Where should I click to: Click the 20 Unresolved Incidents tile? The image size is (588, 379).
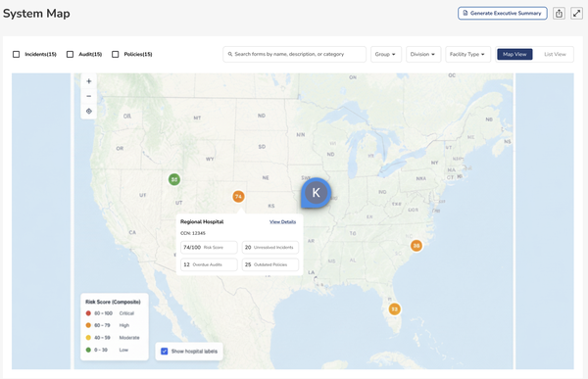pos(270,248)
